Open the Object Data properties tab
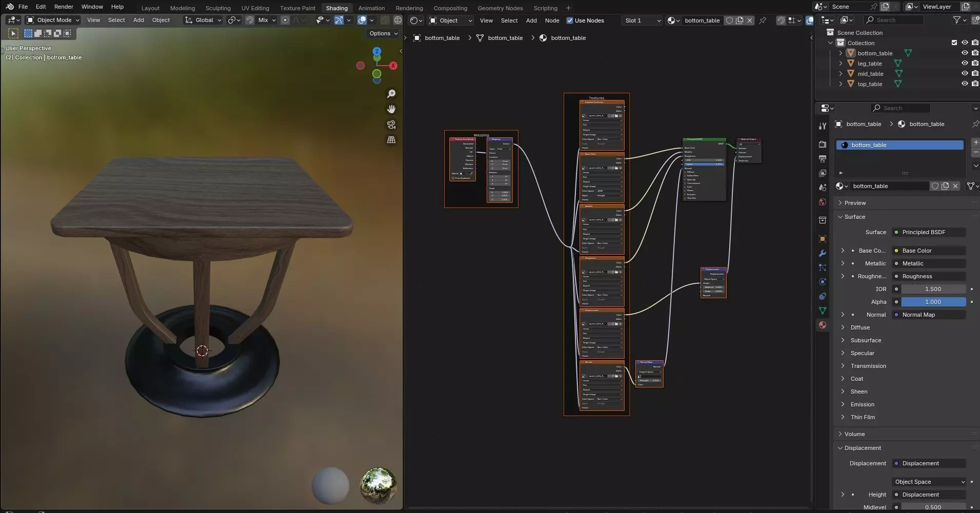 (x=823, y=311)
